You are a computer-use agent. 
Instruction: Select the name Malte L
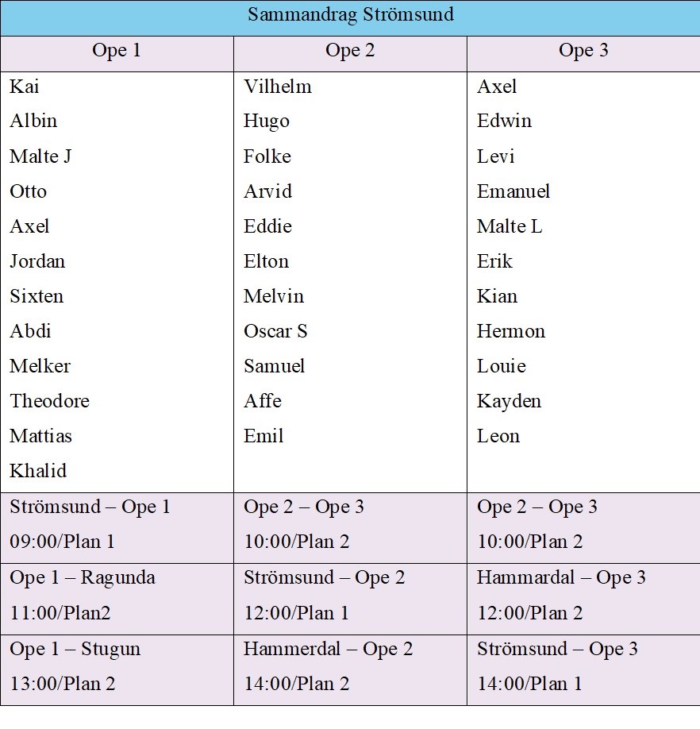[x=510, y=226]
